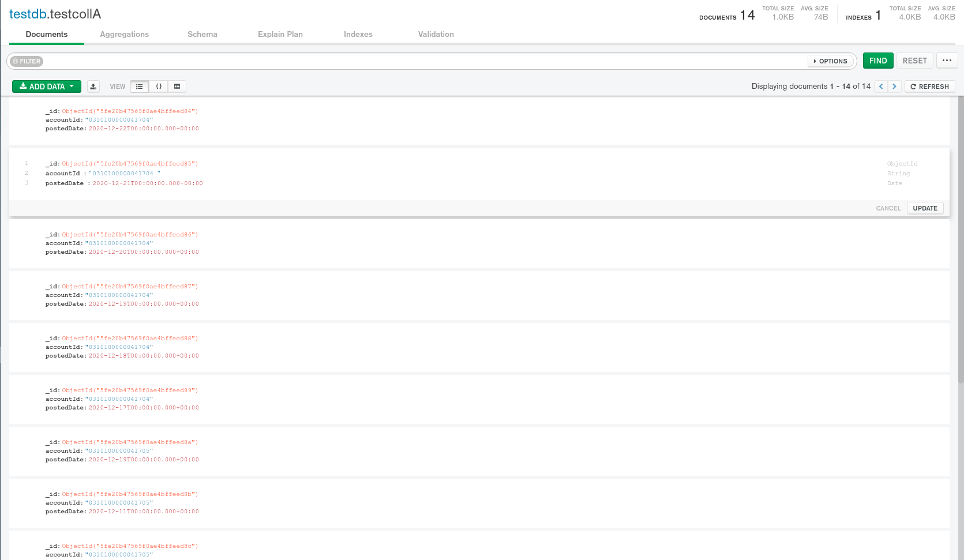Expand query Options
The width and height of the screenshot is (964, 560).
point(831,61)
